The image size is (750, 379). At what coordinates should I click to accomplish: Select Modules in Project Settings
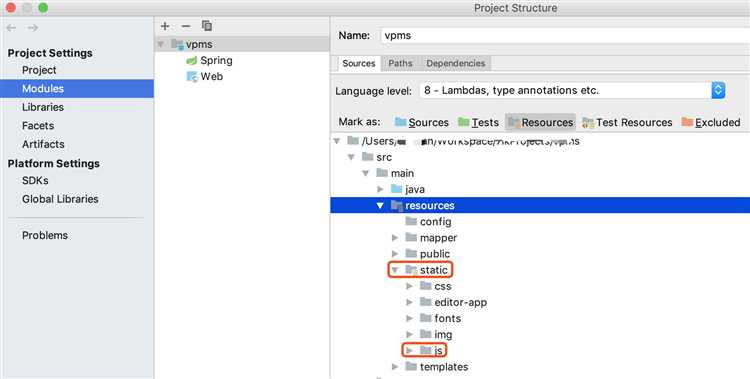point(77,89)
